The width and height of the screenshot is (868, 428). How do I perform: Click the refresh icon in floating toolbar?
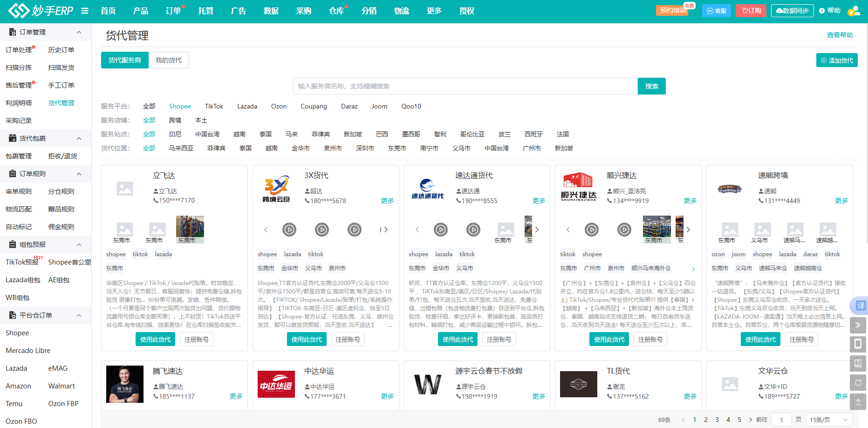858,383
